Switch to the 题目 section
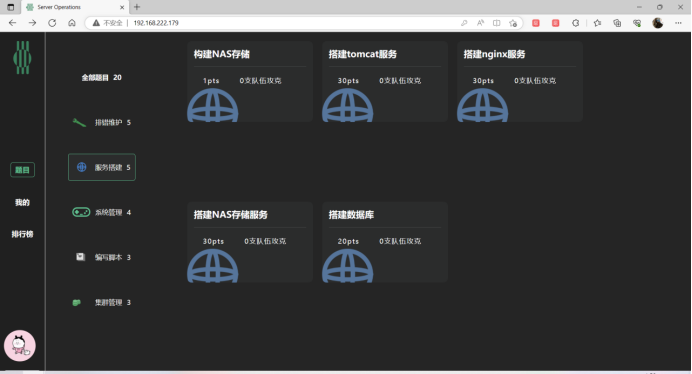This screenshot has height=374, width=692. click(23, 170)
